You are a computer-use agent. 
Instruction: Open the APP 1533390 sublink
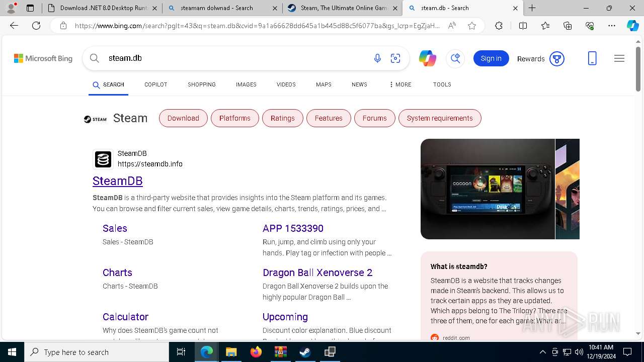[293, 228]
